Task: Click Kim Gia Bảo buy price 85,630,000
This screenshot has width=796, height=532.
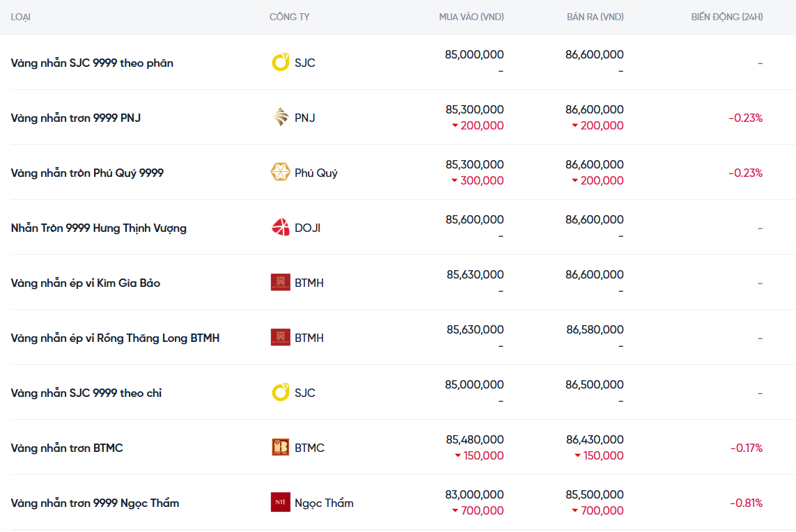Action: 475,274
